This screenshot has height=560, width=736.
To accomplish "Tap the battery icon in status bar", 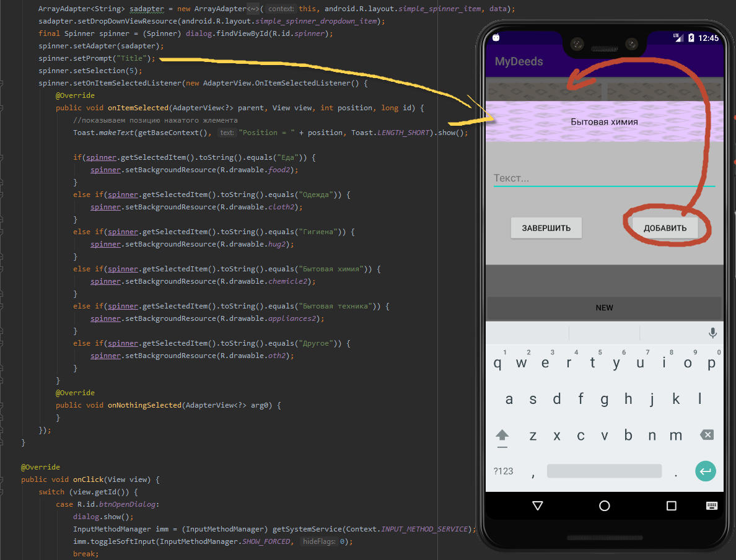I will [x=691, y=38].
